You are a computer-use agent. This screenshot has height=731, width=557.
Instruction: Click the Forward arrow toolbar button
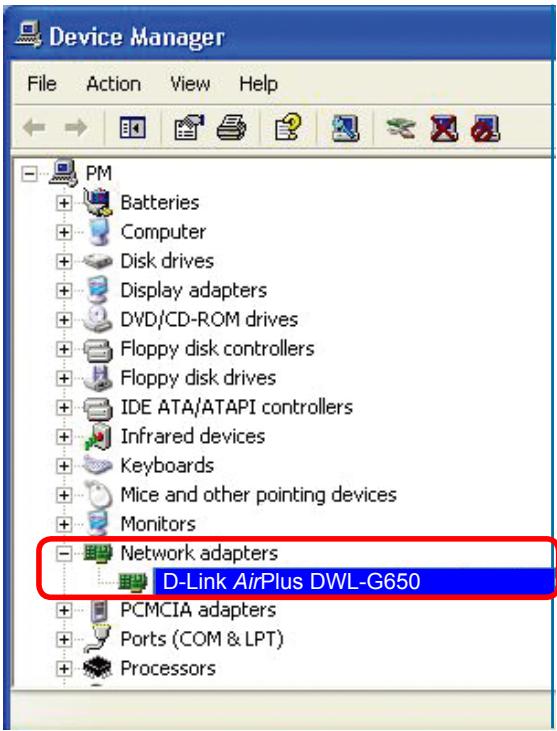coord(76,127)
